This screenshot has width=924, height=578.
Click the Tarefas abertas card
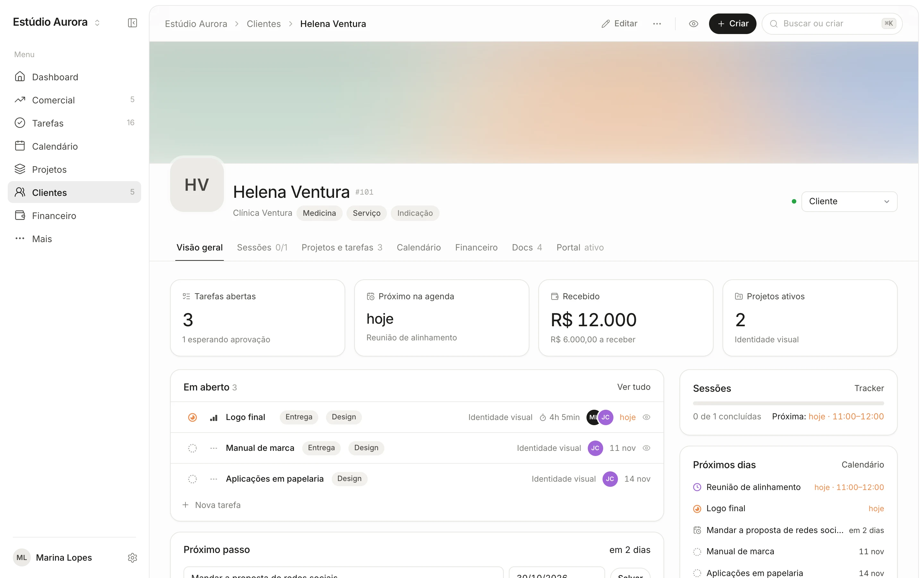tap(257, 318)
